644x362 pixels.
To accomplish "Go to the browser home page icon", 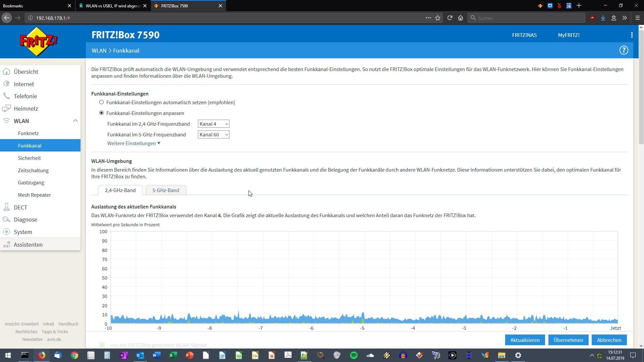I will tap(461, 18).
